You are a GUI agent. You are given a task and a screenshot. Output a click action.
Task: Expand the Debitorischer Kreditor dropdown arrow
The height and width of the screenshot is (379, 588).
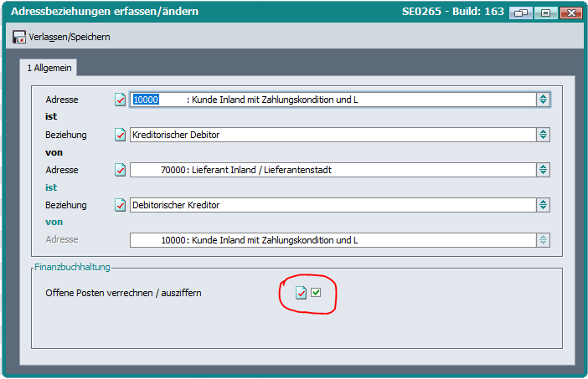(x=544, y=205)
